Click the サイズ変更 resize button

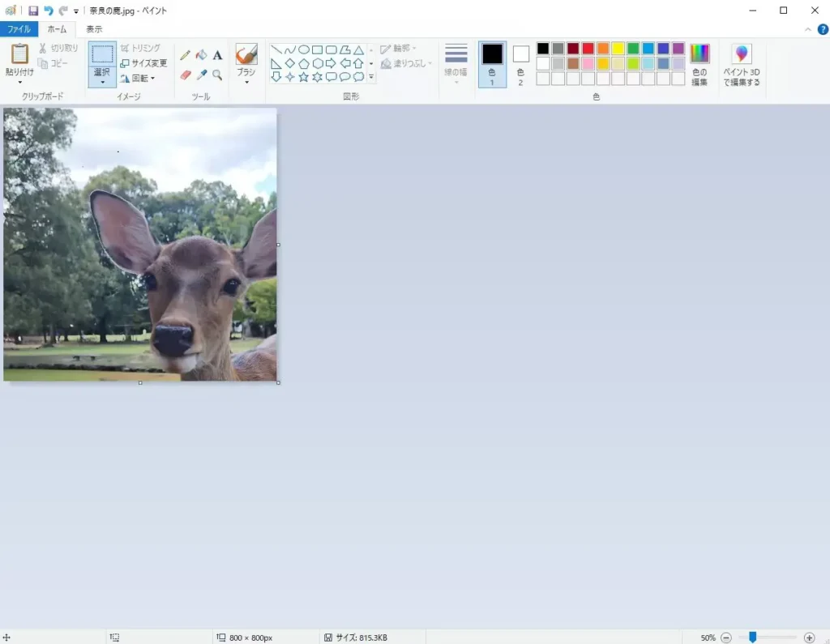point(143,63)
